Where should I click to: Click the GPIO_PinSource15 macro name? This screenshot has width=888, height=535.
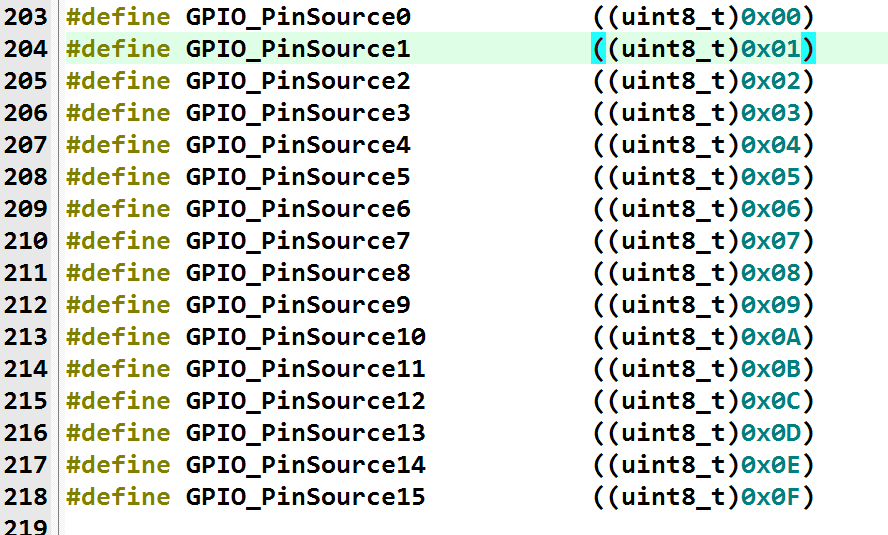(x=306, y=497)
